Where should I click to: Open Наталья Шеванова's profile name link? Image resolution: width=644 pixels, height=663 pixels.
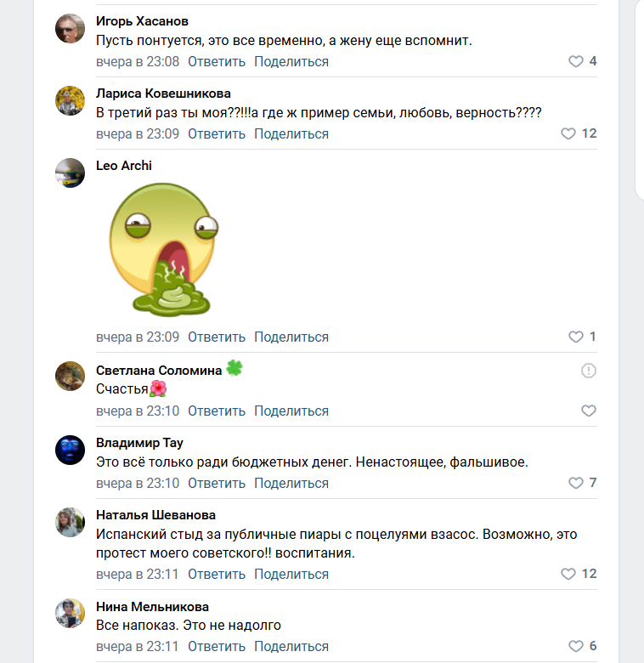tap(155, 514)
